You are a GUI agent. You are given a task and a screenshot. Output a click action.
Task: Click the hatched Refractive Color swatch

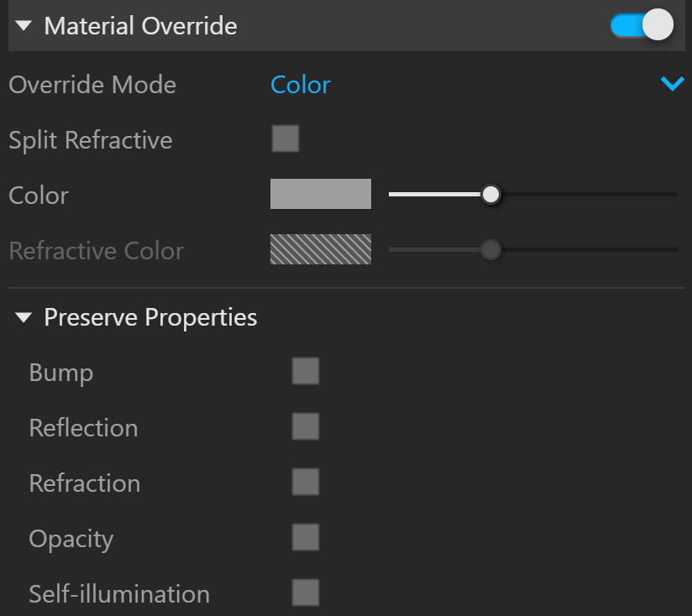point(321,249)
